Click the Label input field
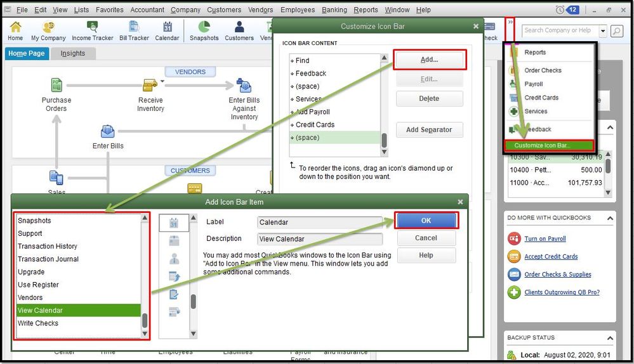The width and height of the screenshot is (634, 364). (x=319, y=222)
